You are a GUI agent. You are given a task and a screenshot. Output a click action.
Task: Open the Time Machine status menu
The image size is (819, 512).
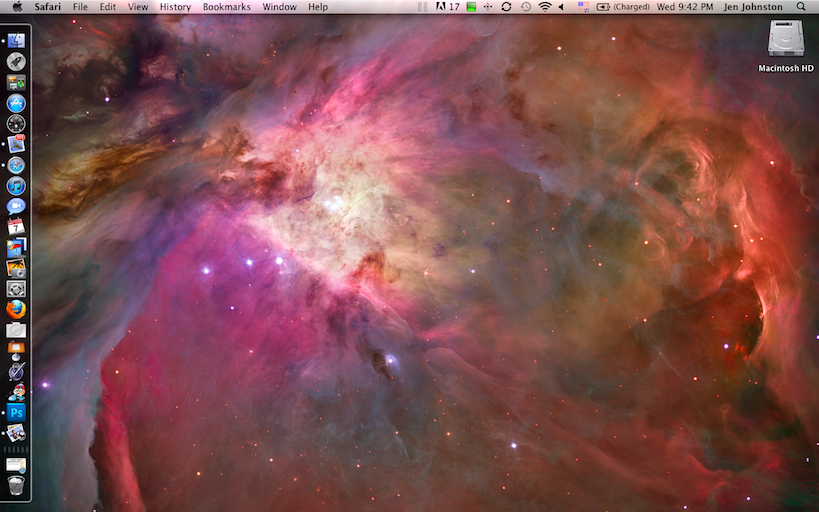point(526,7)
